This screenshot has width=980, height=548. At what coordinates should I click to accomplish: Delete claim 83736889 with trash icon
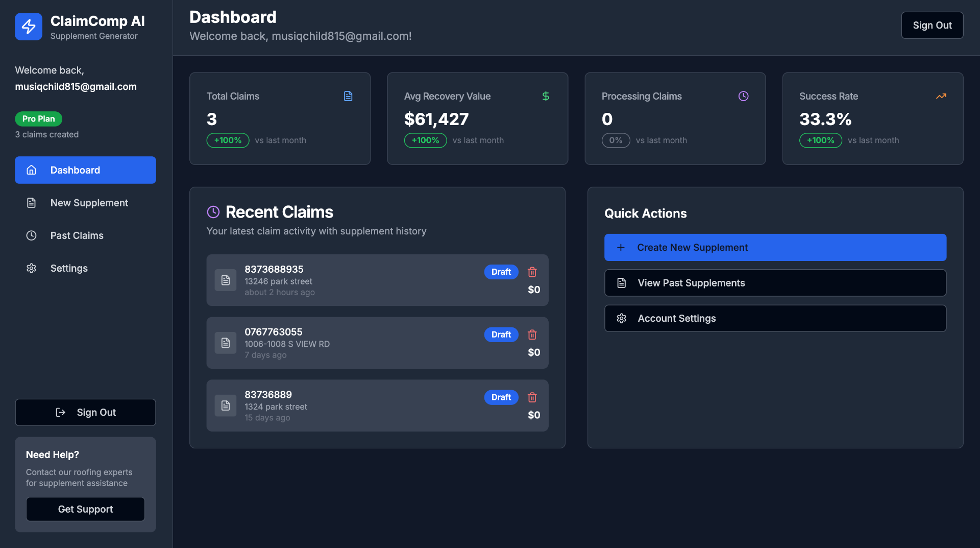532,397
